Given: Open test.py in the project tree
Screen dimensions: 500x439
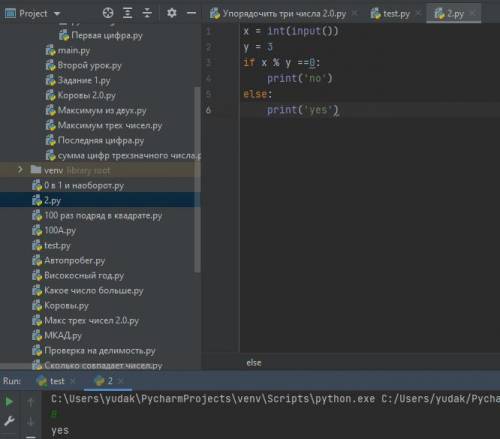Looking at the screenshot, I should pyautogui.click(x=51, y=246).
